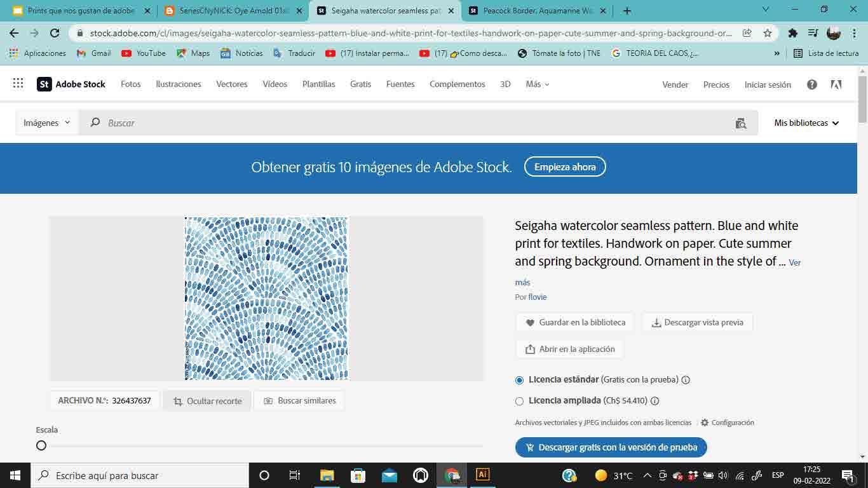
Task: Click Descargar gratis con la versión de prueba
Action: click(611, 447)
